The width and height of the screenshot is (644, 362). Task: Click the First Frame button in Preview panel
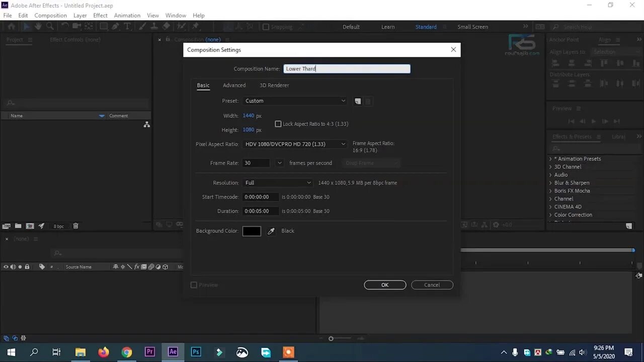(x=571, y=121)
